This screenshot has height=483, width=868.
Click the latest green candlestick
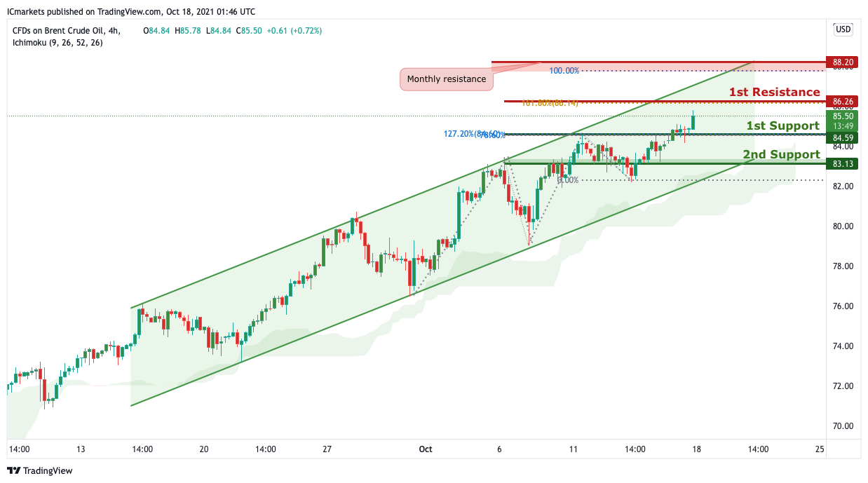(x=693, y=121)
